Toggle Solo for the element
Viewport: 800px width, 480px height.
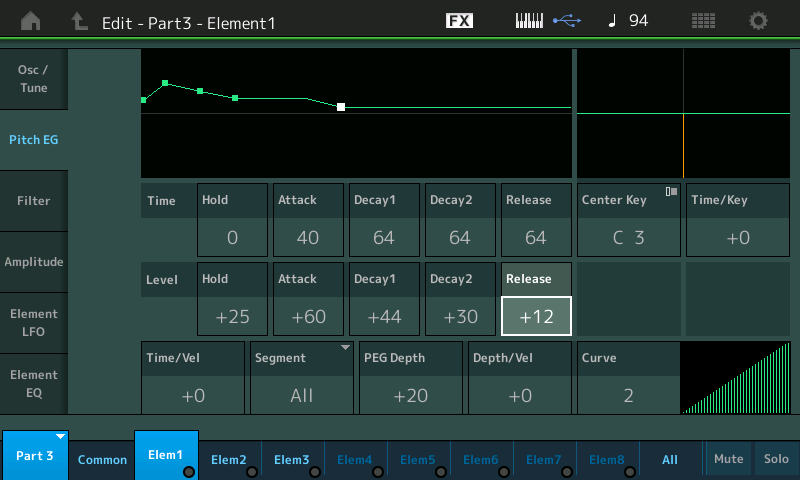pos(776,459)
